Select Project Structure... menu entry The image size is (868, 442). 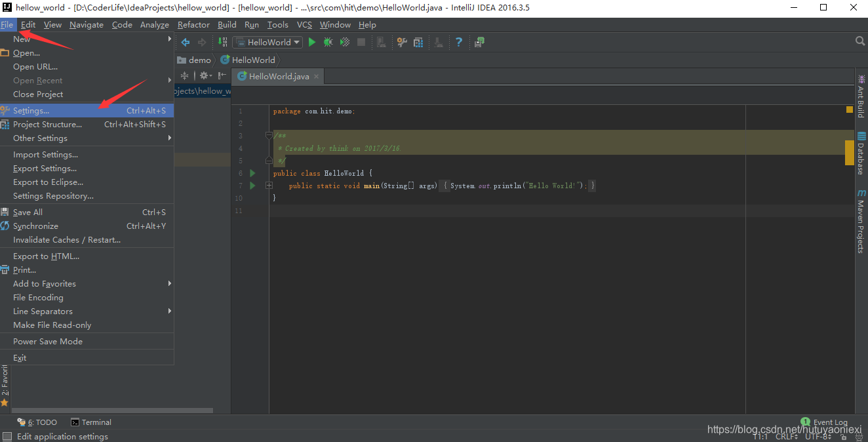coord(87,124)
